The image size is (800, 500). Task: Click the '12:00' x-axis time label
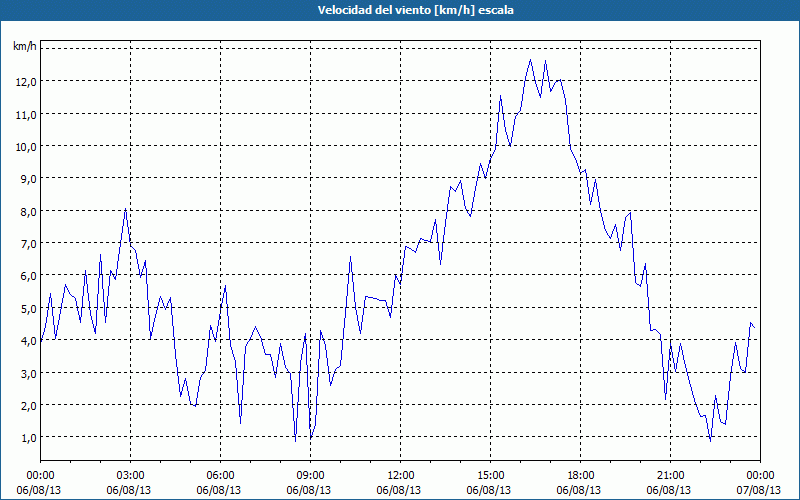(401, 476)
